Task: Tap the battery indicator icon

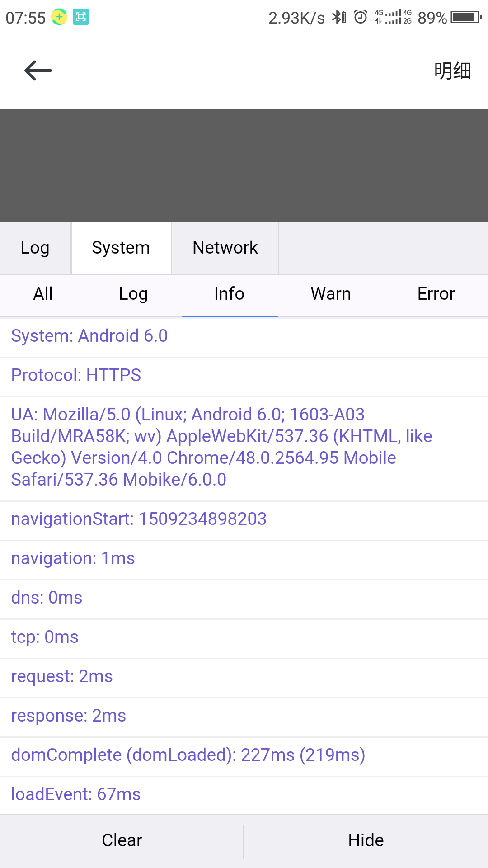Action: point(466,17)
